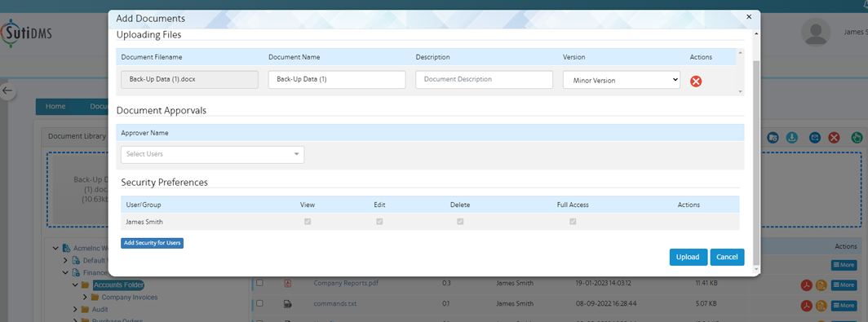Open the Minor Version dropdown

tap(622, 80)
